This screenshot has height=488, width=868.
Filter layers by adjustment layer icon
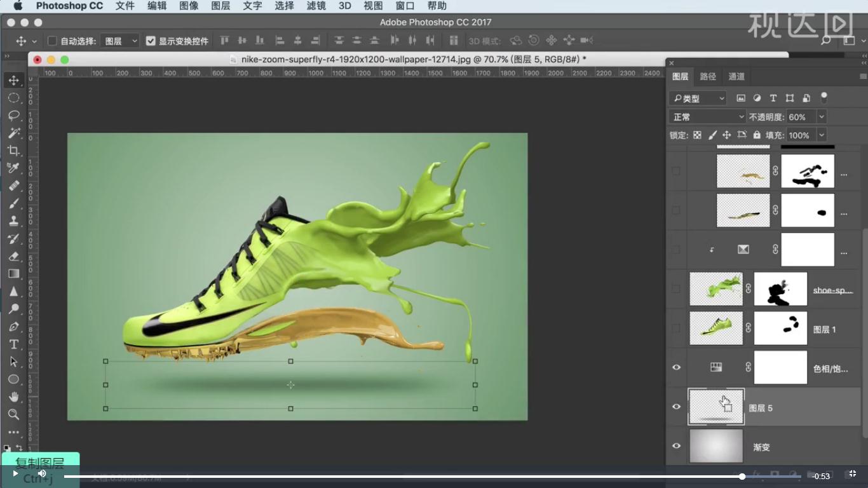point(757,98)
